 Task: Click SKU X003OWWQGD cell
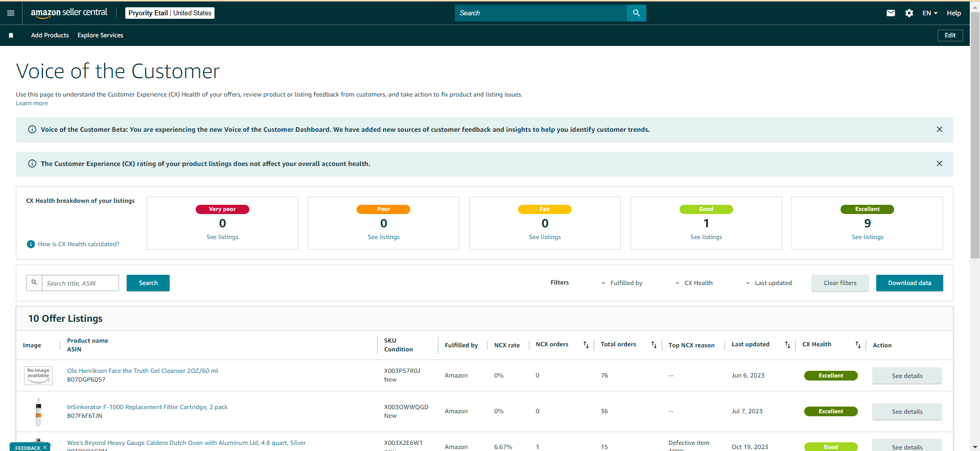point(406,407)
